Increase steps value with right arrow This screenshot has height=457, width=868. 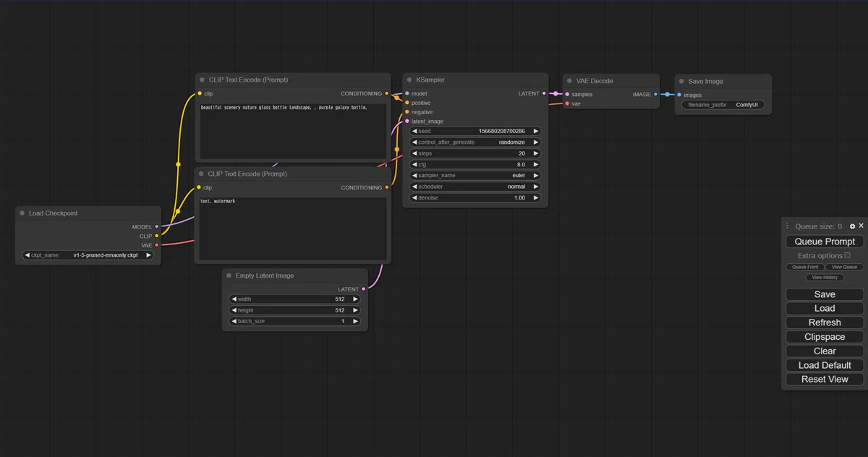click(x=536, y=153)
